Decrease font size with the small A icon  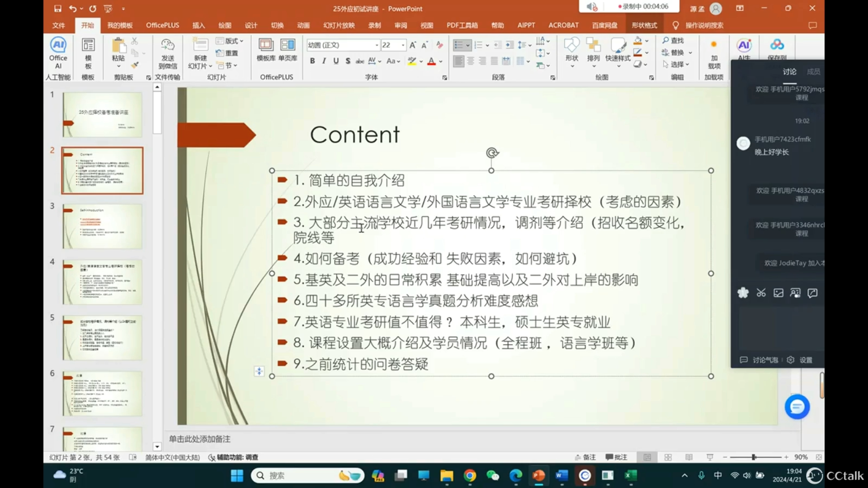pos(425,45)
